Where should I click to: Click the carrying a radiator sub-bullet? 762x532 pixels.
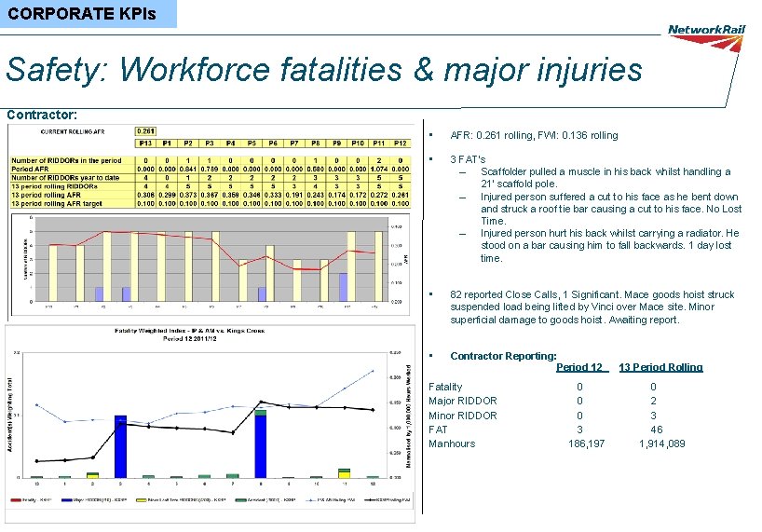coord(610,245)
